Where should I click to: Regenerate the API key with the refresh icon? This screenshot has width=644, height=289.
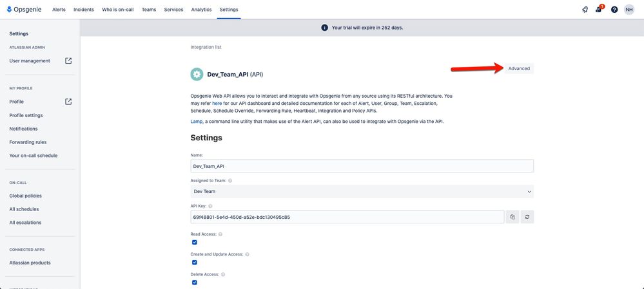click(x=527, y=218)
